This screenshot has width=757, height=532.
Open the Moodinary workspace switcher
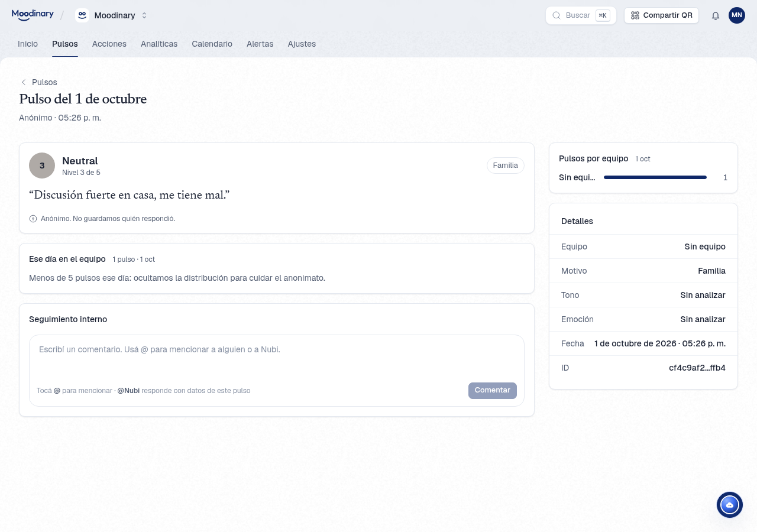(112, 15)
